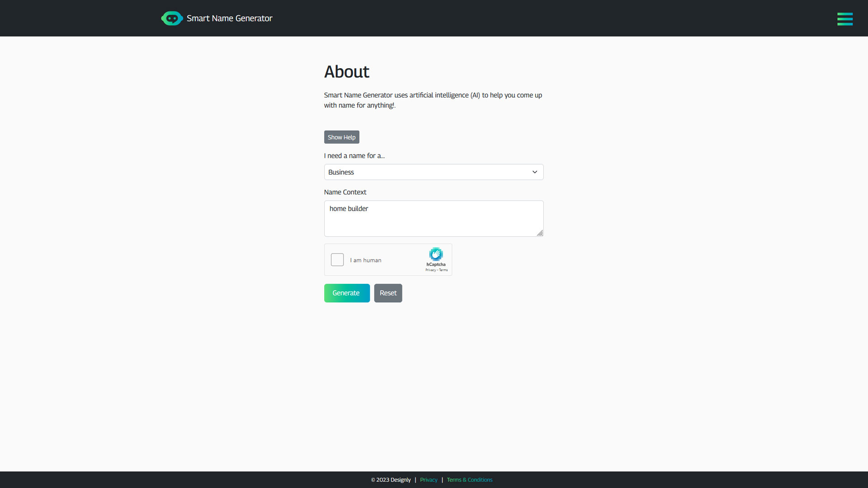Click the Reset button
This screenshot has width=868, height=488.
[388, 293]
